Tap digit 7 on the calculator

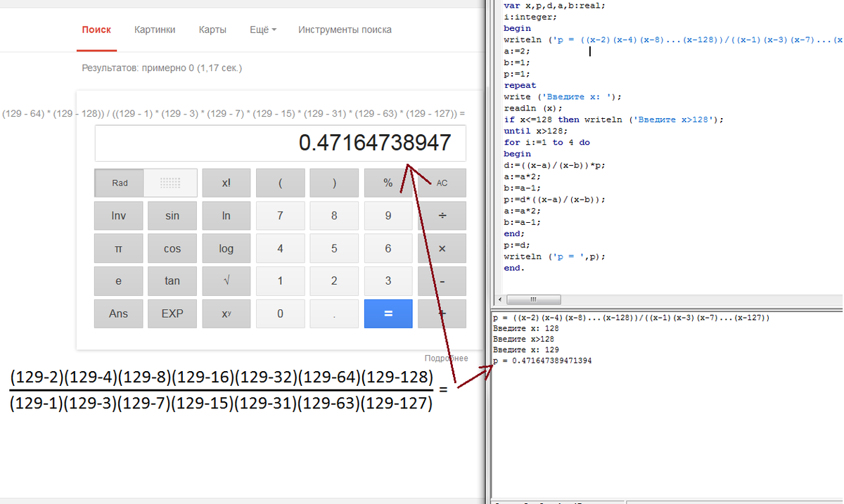[x=280, y=216]
